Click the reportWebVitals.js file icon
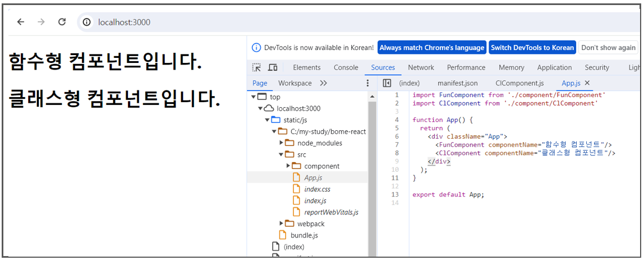Viewport: 644px width, 260px height. 296,212
